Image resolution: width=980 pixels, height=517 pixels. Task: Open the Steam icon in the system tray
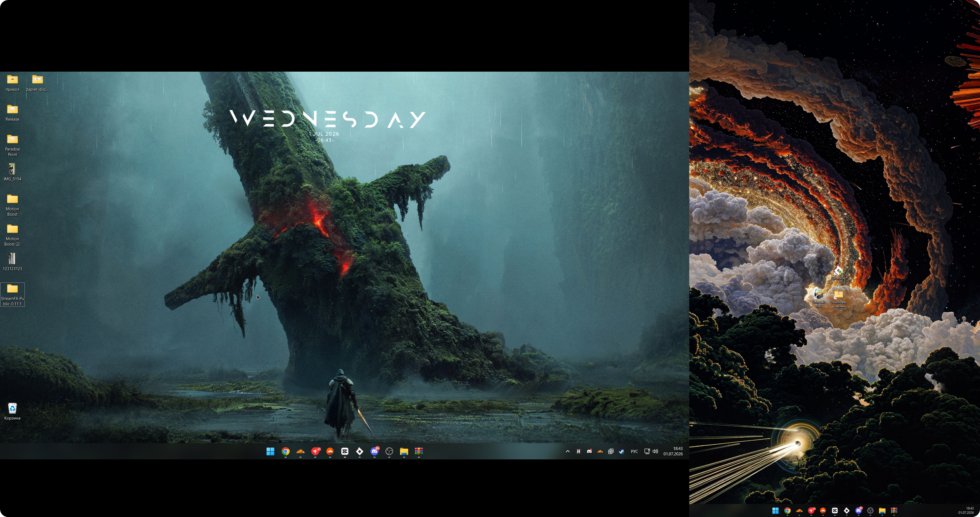pyautogui.click(x=621, y=451)
